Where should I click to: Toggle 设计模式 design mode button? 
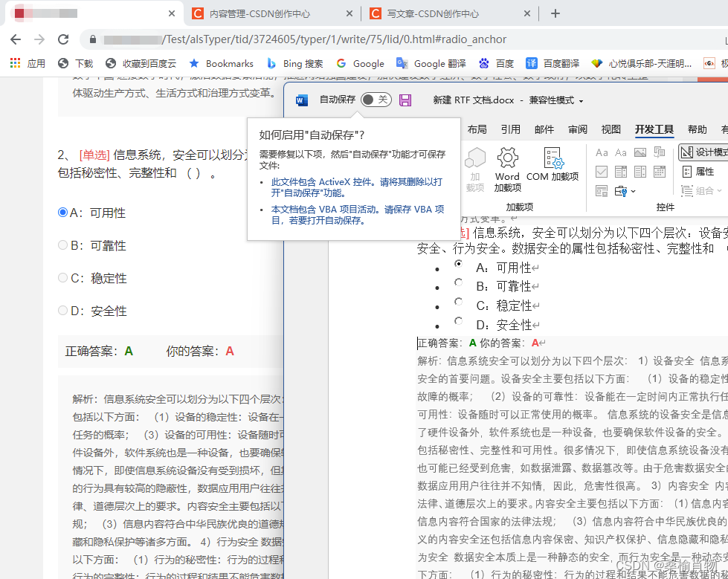pos(704,152)
